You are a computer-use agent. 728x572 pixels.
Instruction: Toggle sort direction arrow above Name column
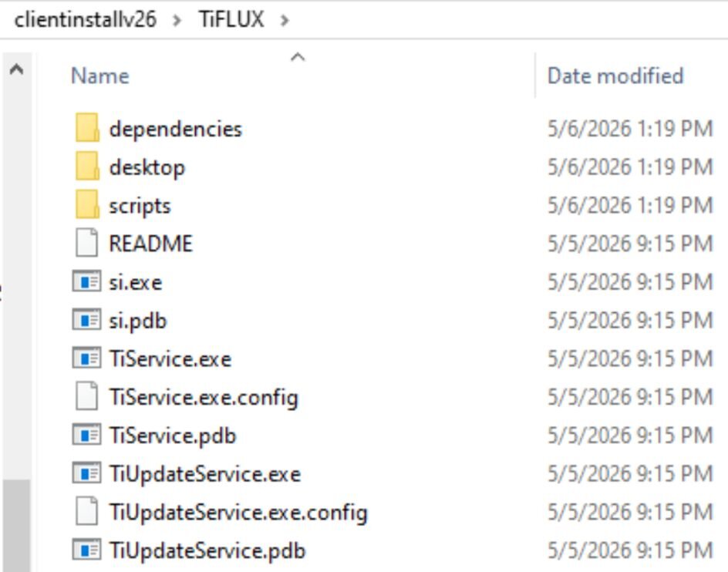(x=298, y=58)
